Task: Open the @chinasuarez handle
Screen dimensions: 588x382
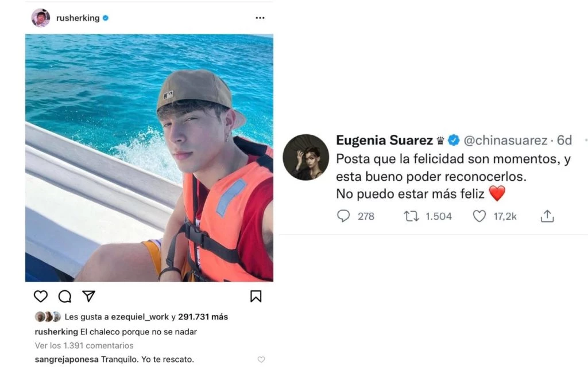Action: 505,140
